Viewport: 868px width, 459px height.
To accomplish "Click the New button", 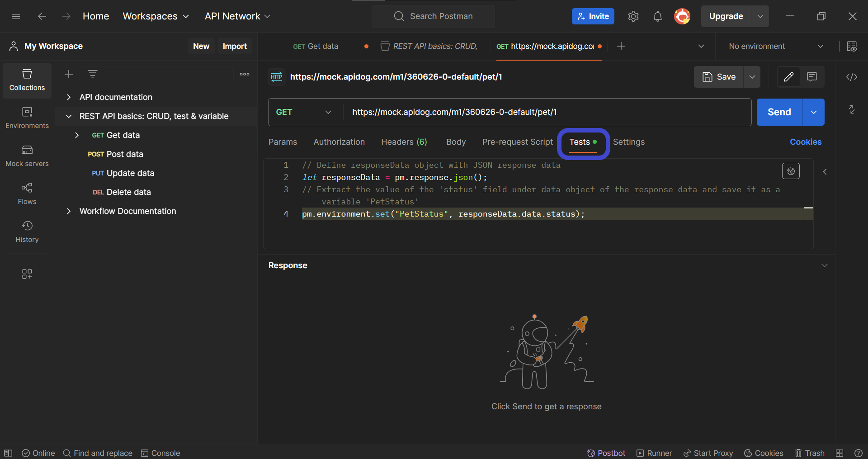I will (201, 46).
